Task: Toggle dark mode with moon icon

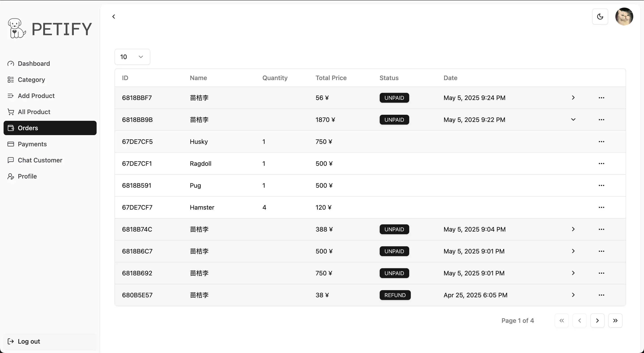Action: (600, 17)
